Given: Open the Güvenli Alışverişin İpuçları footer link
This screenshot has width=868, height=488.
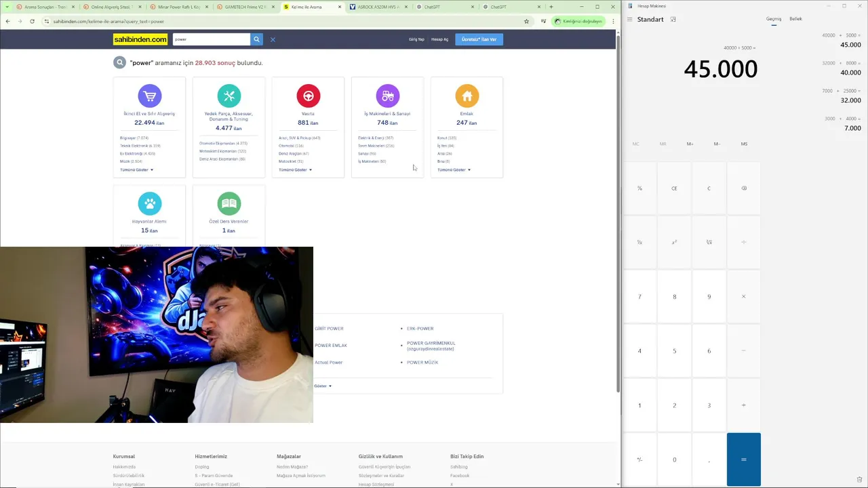Looking at the screenshot, I should point(384,467).
